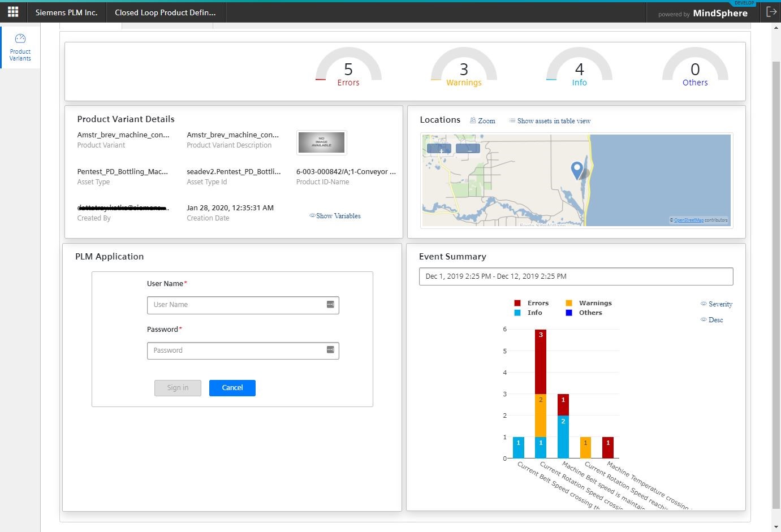Click the map location pin marker
Screen dimensions: 781x532
(576, 169)
